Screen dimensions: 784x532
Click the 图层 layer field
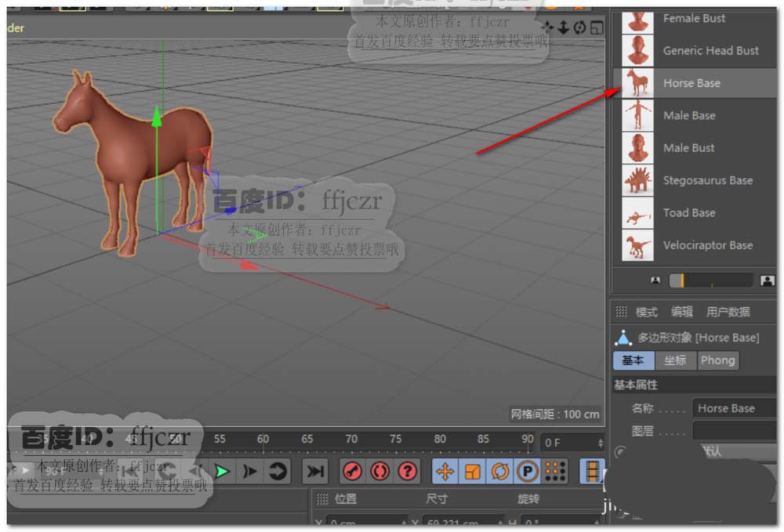(x=734, y=431)
